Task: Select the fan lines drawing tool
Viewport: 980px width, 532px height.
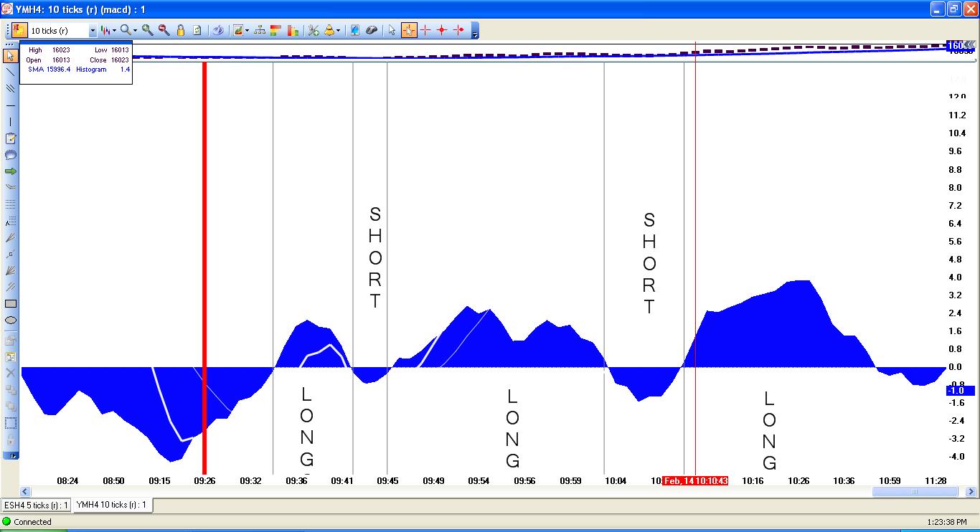Action: coord(10,271)
